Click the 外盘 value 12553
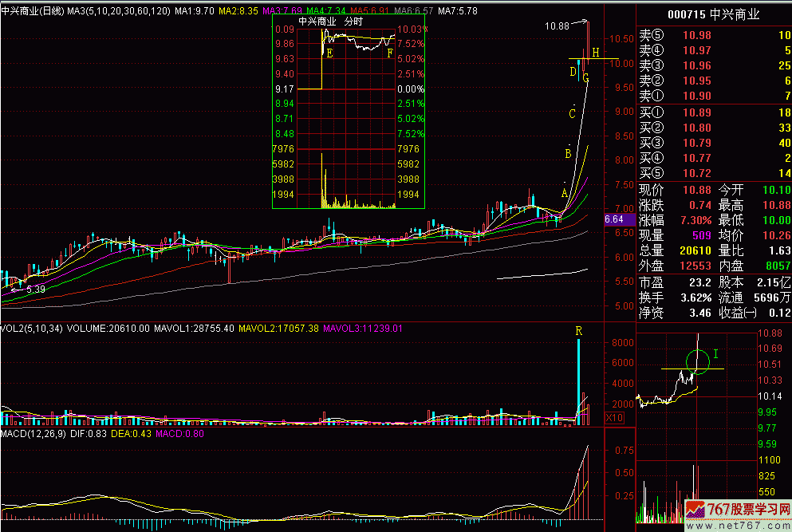 click(x=695, y=266)
